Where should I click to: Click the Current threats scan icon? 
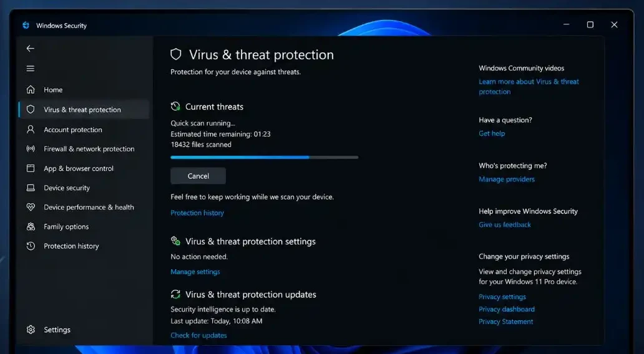click(x=175, y=106)
